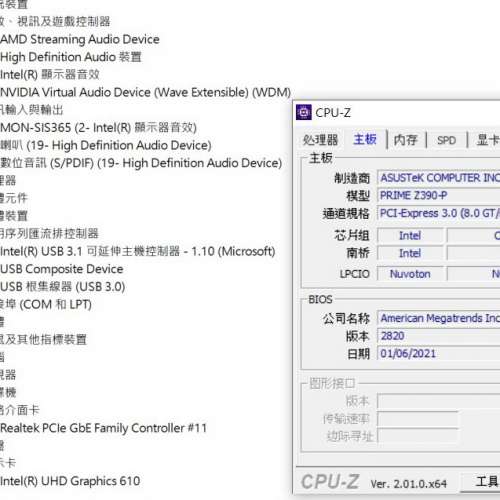Click the 輸入與輸出 audio category
The image size is (500, 500).
[31, 110]
